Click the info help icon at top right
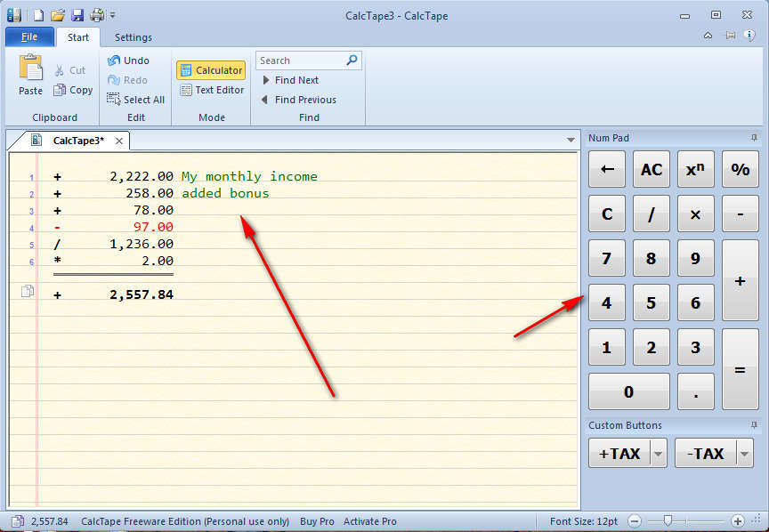Viewport: 769px width, 532px height. click(x=749, y=36)
